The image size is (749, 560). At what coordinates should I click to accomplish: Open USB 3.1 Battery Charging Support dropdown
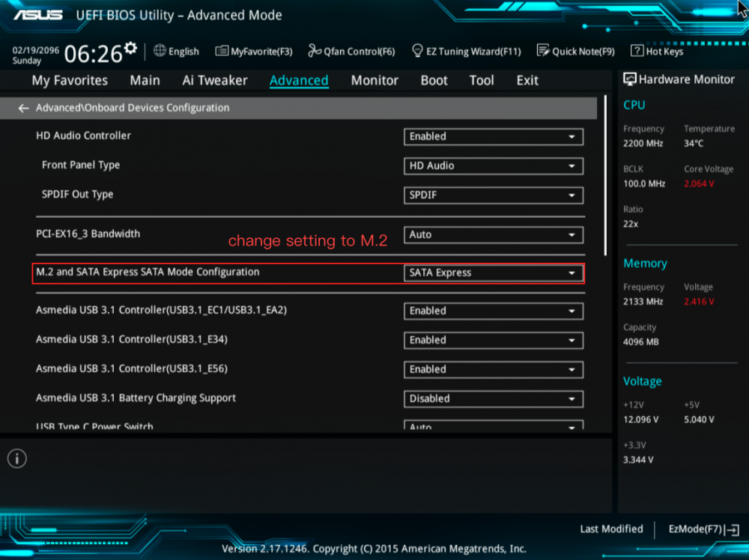click(494, 399)
